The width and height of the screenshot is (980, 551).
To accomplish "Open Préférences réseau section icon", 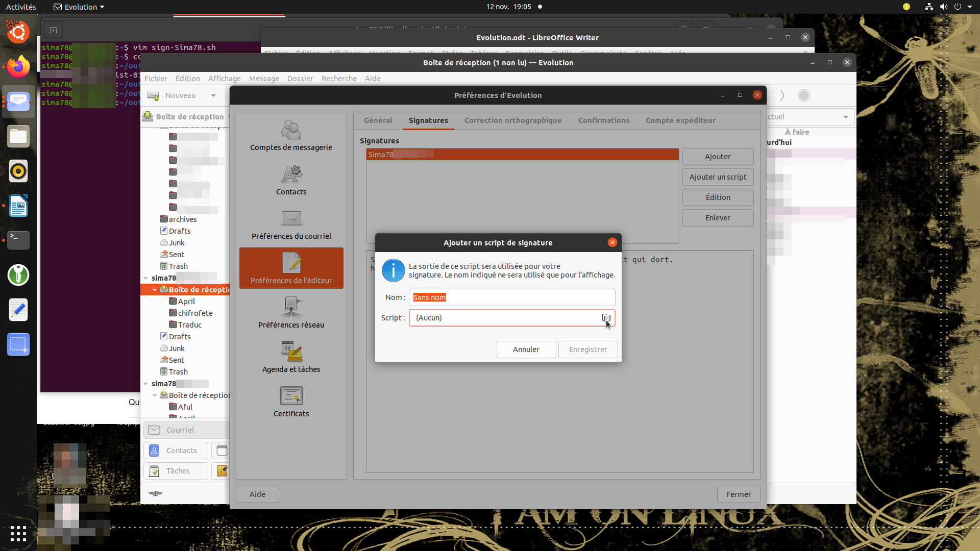I will (291, 308).
